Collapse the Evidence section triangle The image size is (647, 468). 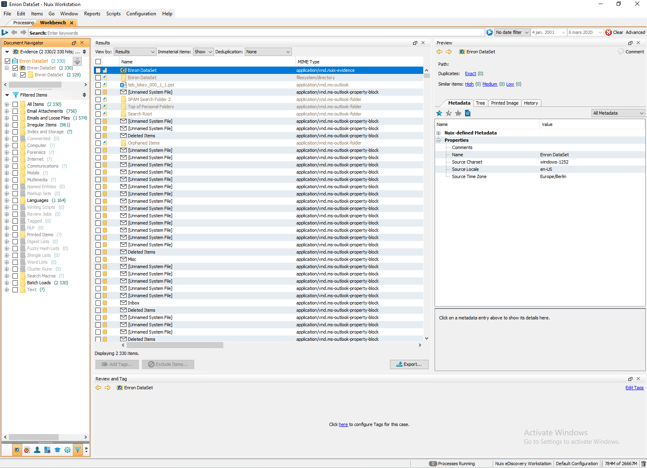[7, 52]
